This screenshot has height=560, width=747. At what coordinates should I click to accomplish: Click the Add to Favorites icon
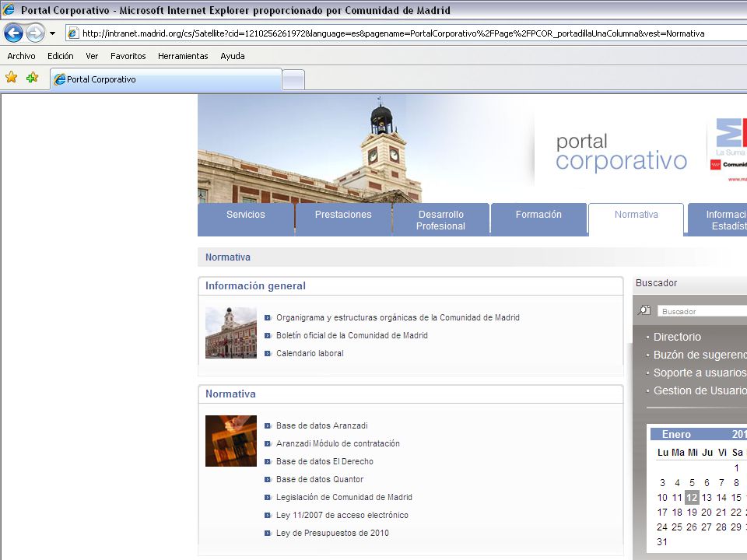point(33,77)
